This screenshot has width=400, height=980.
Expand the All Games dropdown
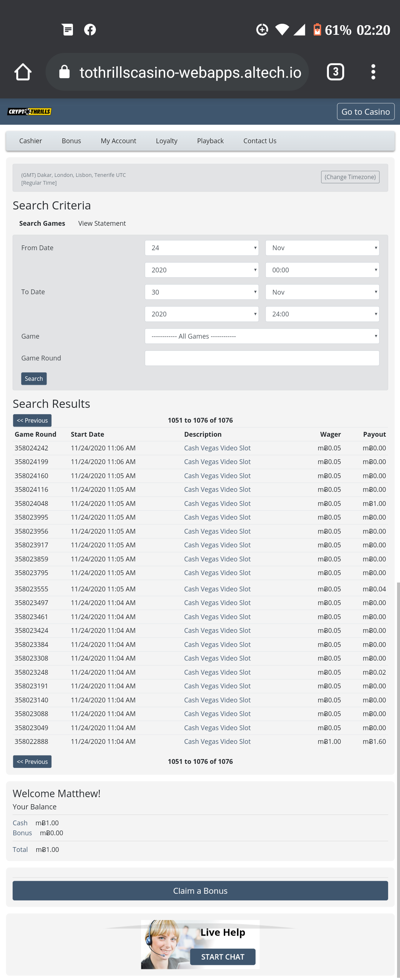click(261, 336)
